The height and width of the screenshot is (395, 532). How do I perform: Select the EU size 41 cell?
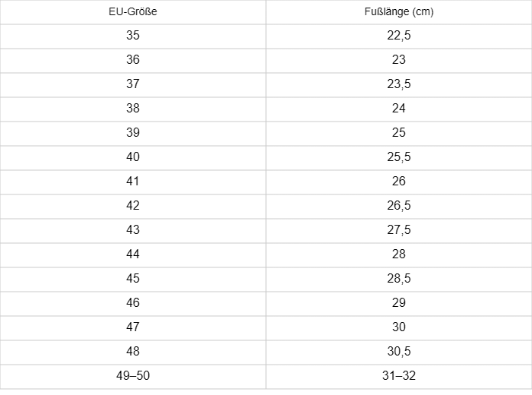pyautogui.click(x=133, y=182)
